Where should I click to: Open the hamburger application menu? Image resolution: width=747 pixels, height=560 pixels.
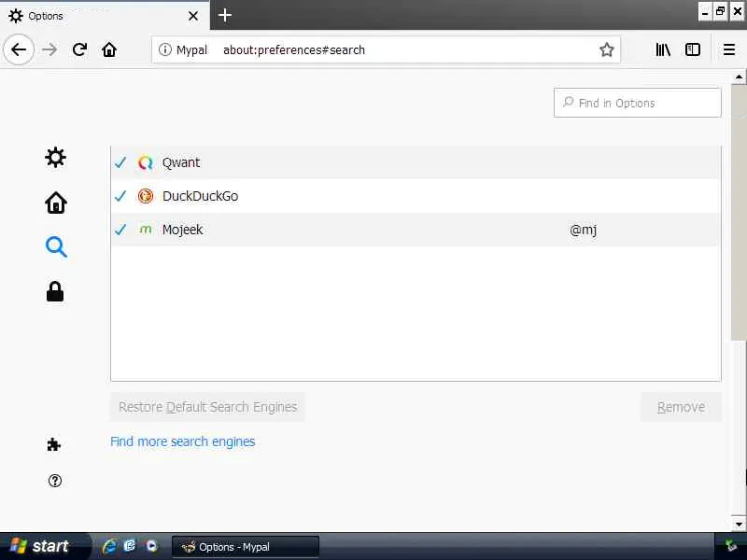(729, 49)
